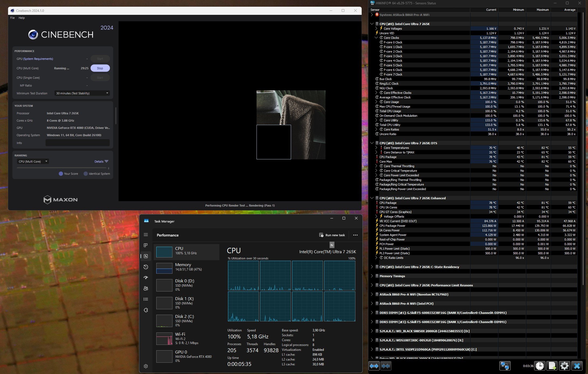Click the Cinebench Info input field
Viewport: 588px width, 374px height.
[77, 143]
